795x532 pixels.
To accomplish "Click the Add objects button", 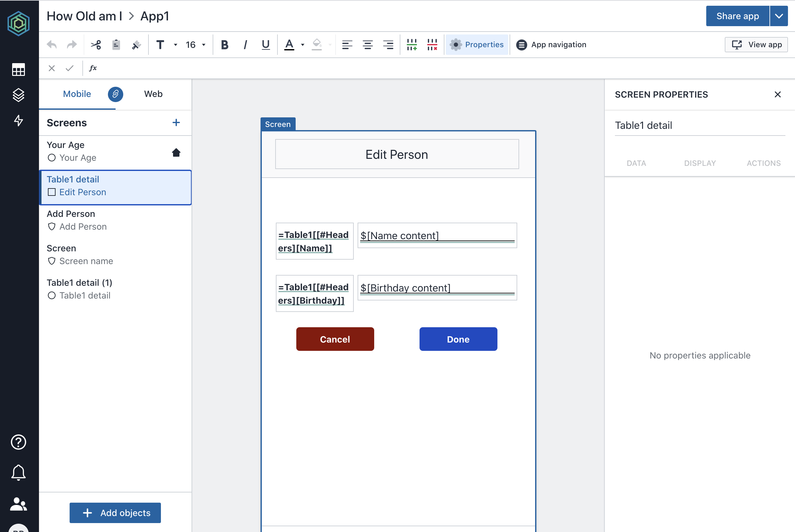I will click(x=115, y=513).
